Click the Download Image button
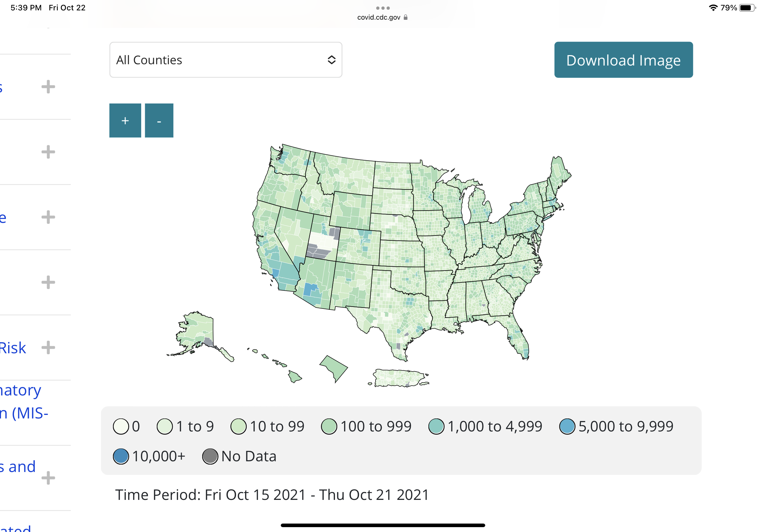The image size is (766, 532). [624, 60]
